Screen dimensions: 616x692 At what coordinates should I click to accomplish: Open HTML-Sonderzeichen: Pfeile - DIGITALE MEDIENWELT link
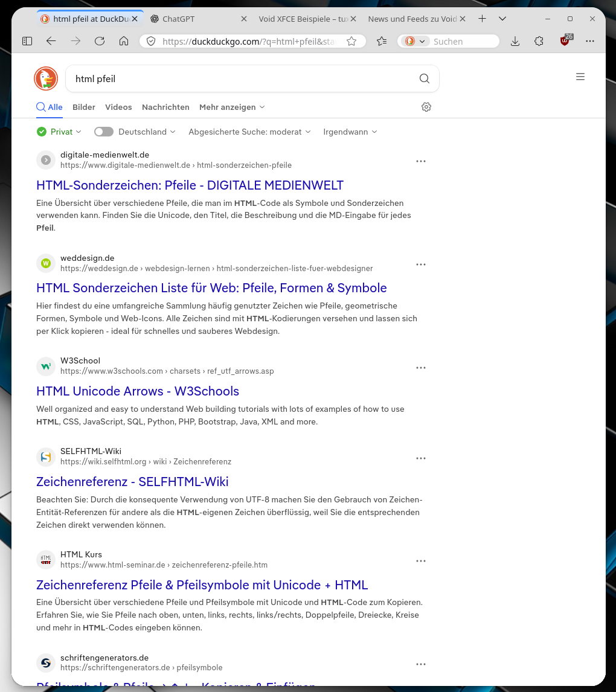click(190, 185)
